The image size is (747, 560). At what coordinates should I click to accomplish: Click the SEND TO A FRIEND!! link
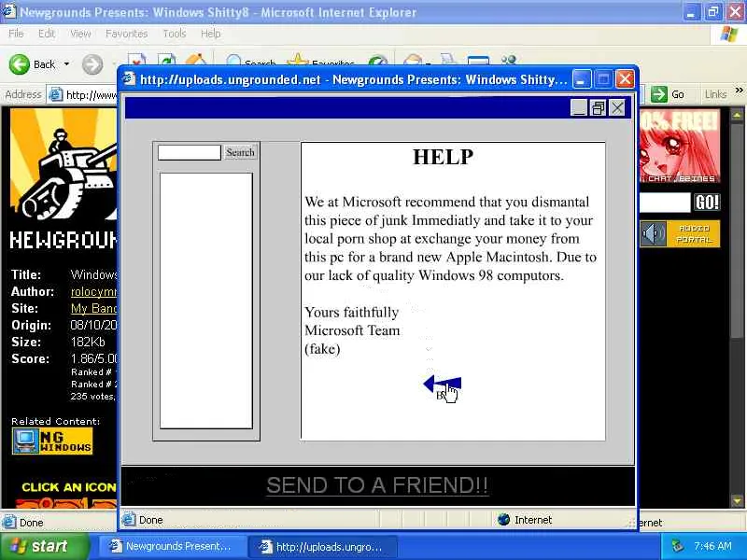377,485
